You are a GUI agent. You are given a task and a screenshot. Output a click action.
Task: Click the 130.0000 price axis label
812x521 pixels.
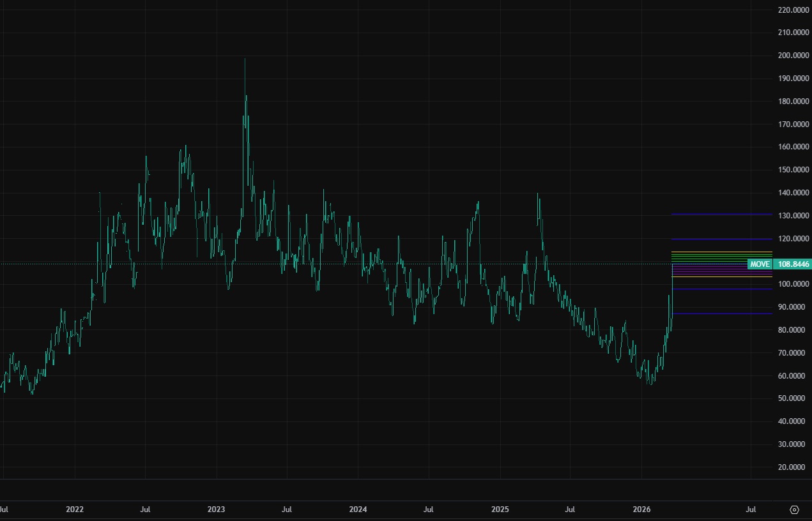[794, 216]
